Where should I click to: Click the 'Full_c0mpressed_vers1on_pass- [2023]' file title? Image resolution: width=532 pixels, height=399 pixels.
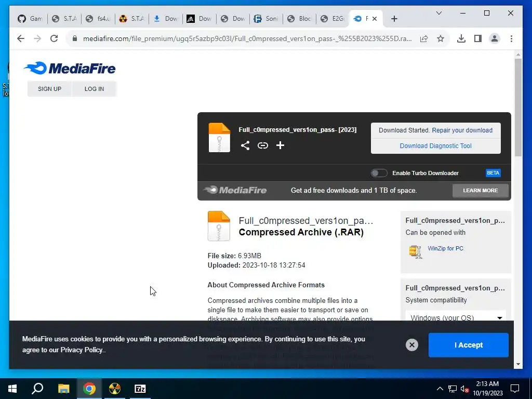tap(298, 129)
